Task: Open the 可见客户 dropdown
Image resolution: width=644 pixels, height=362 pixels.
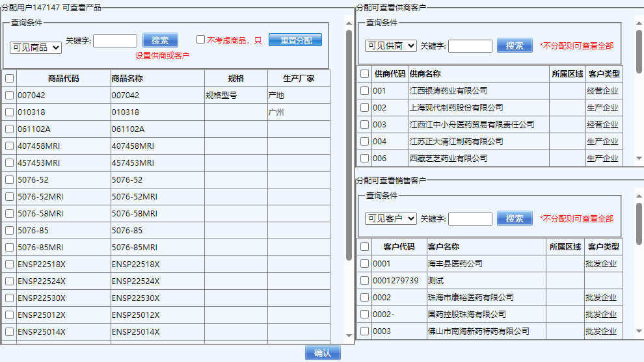Action: [390, 218]
